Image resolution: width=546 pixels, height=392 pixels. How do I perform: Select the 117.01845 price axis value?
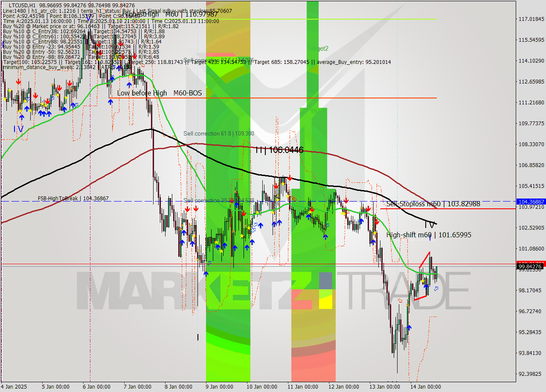click(531, 19)
